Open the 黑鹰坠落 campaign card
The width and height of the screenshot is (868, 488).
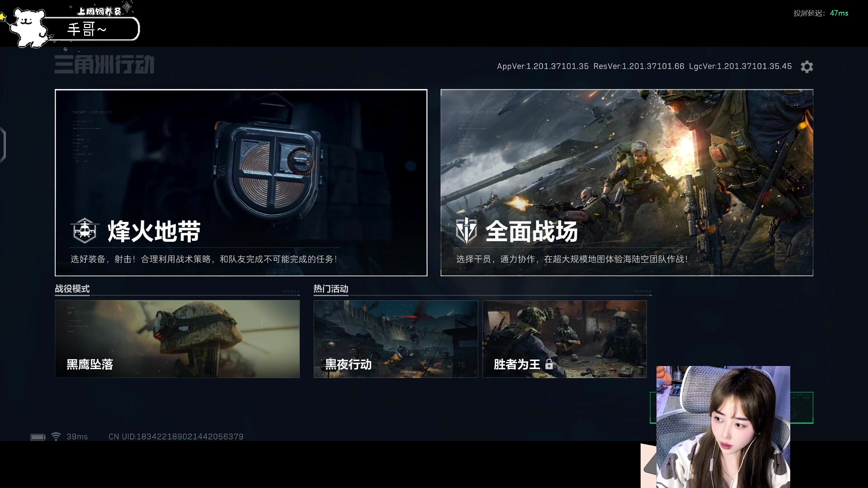pyautogui.click(x=177, y=339)
